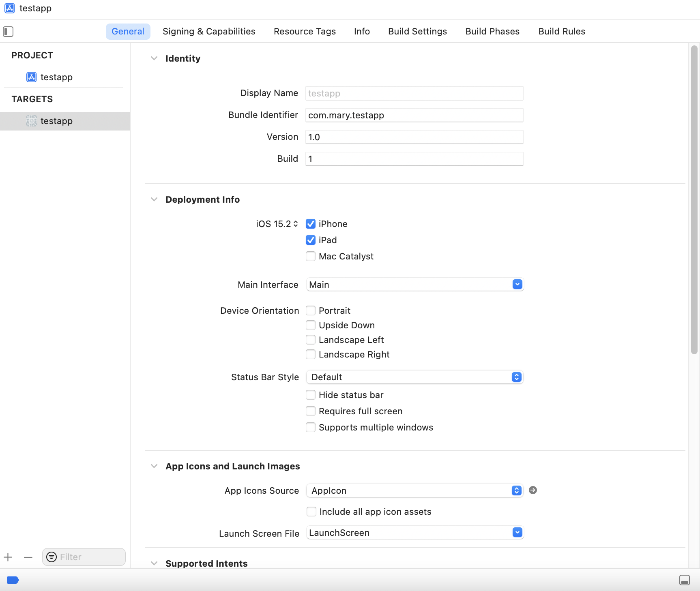The width and height of the screenshot is (700, 591).
Task: Collapse App Icons and Launch Images section
Action: pos(154,466)
